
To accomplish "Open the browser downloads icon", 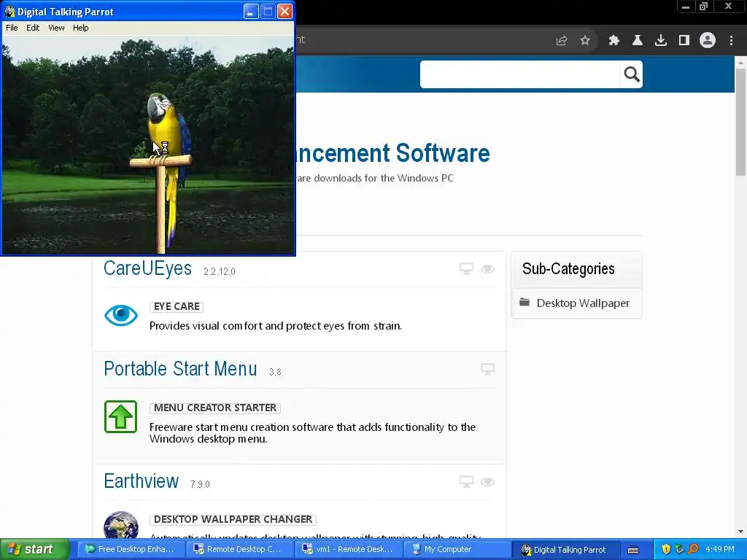I will pyautogui.click(x=660, y=41).
